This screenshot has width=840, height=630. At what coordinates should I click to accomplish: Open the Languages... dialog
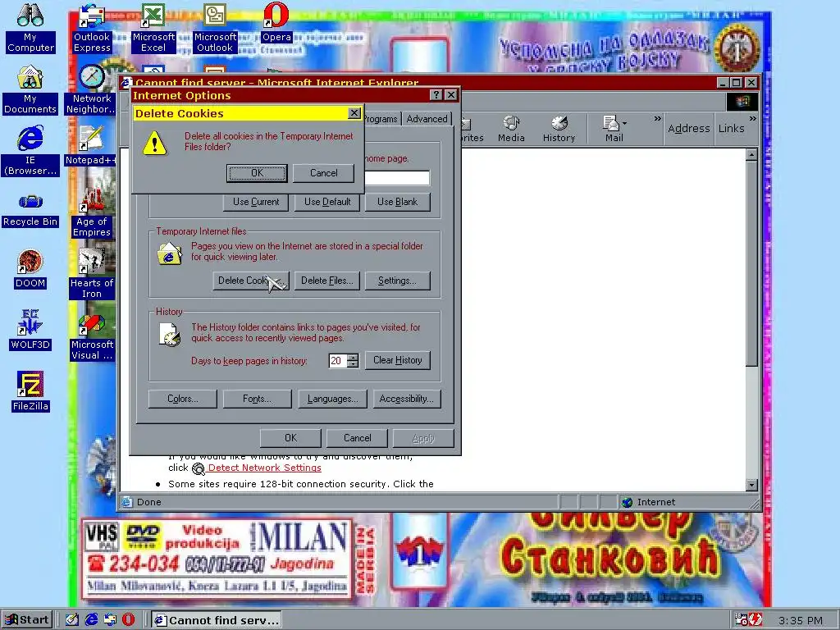(332, 399)
